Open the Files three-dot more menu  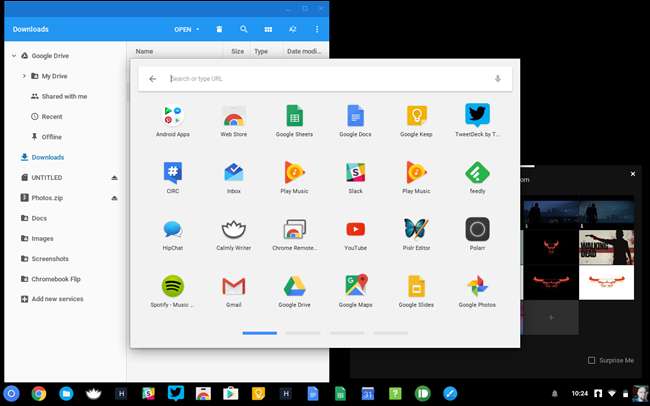coord(317,29)
